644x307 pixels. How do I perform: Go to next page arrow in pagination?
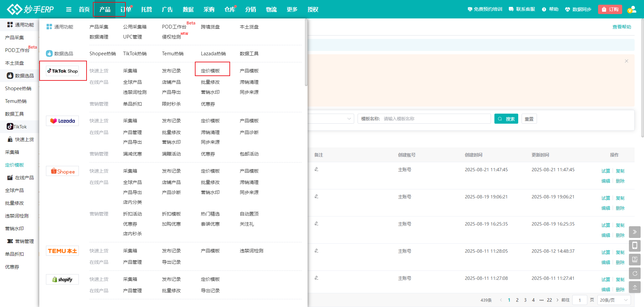pos(557,300)
